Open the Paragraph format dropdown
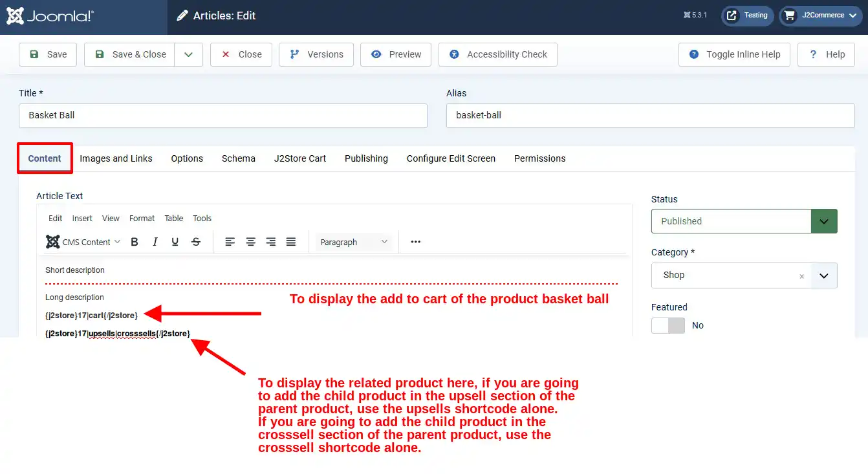This screenshot has width=868, height=474. click(354, 242)
